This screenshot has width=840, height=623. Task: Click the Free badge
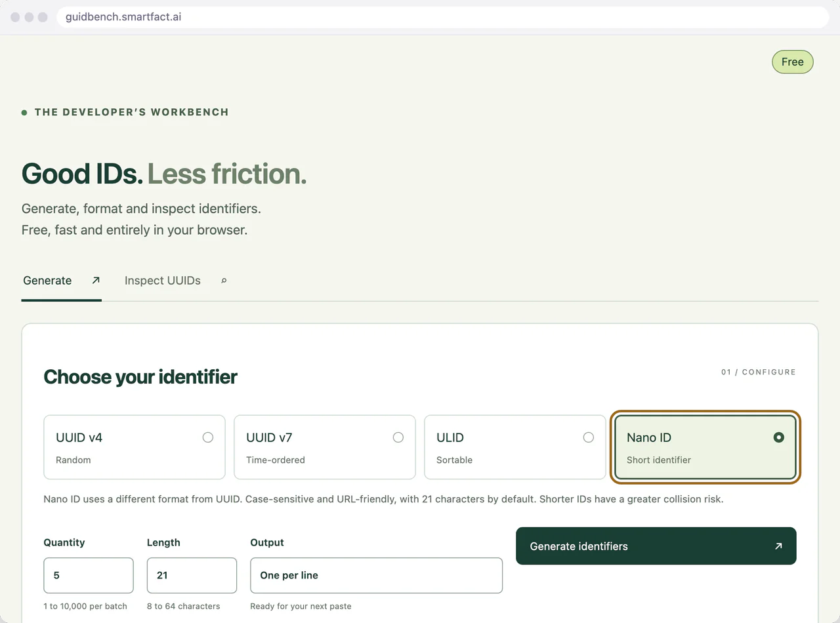[x=793, y=62]
